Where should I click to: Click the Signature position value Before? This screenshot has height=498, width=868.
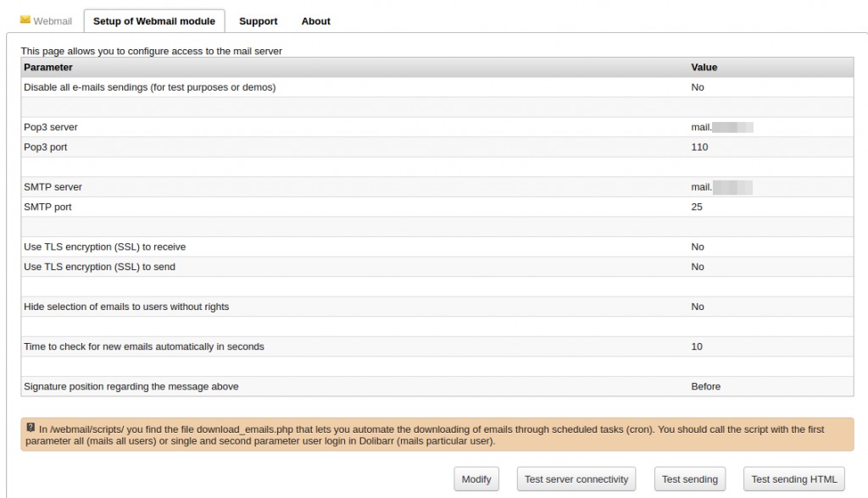click(705, 386)
